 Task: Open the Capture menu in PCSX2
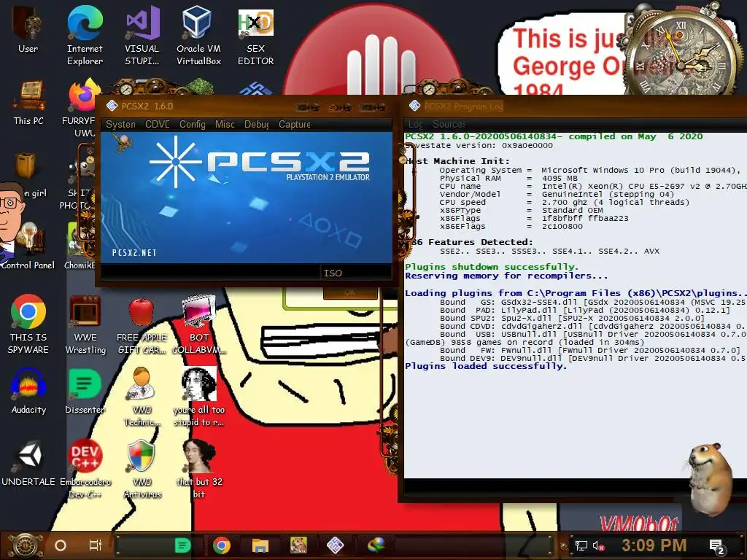(295, 124)
